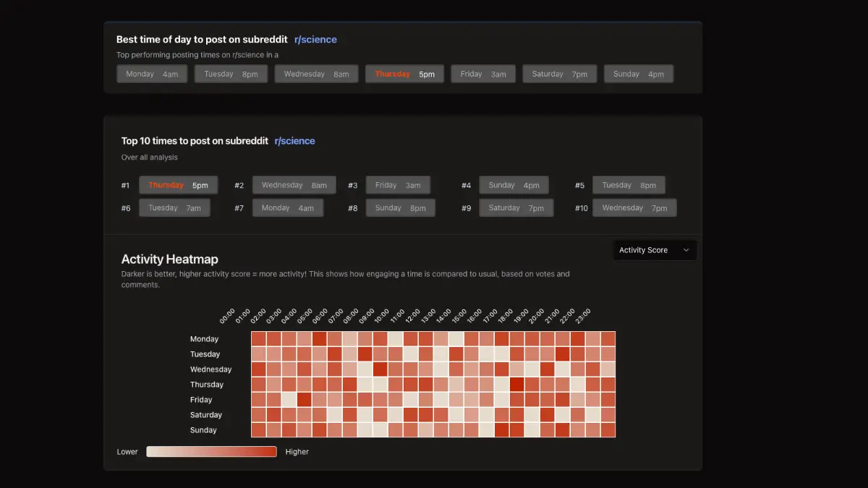Select the #1 ranked Thursday 5pm slot
This screenshot has height=488, width=868.
click(178, 185)
